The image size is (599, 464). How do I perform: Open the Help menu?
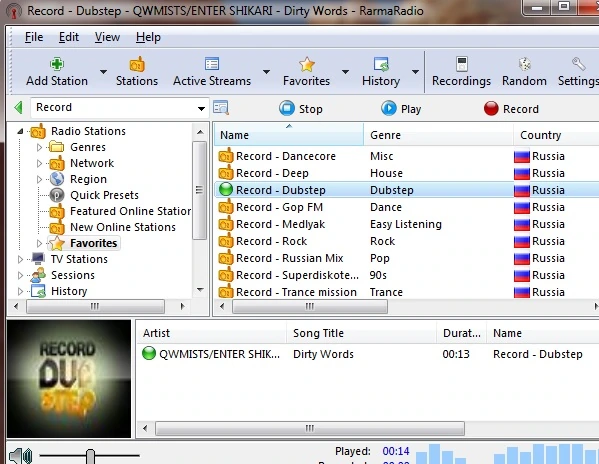(x=148, y=37)
